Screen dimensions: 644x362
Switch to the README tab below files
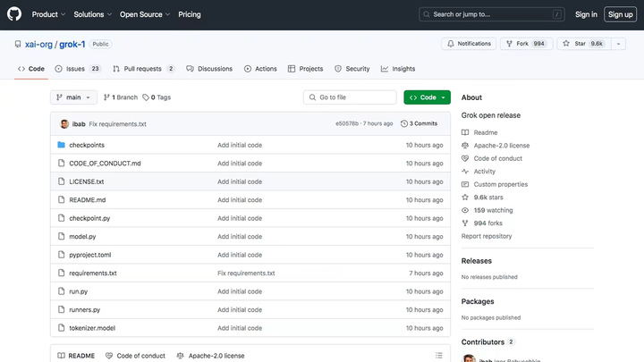pos(76,356)
